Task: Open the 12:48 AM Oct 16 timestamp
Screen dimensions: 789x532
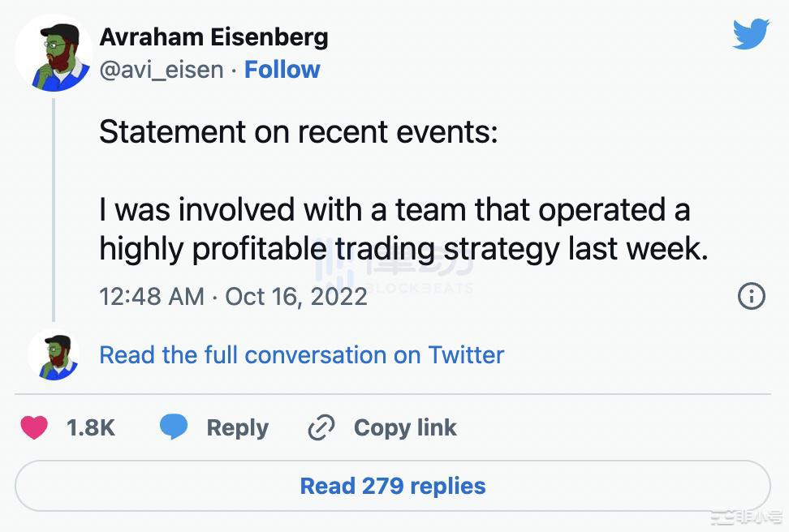Action: point(233,296)
